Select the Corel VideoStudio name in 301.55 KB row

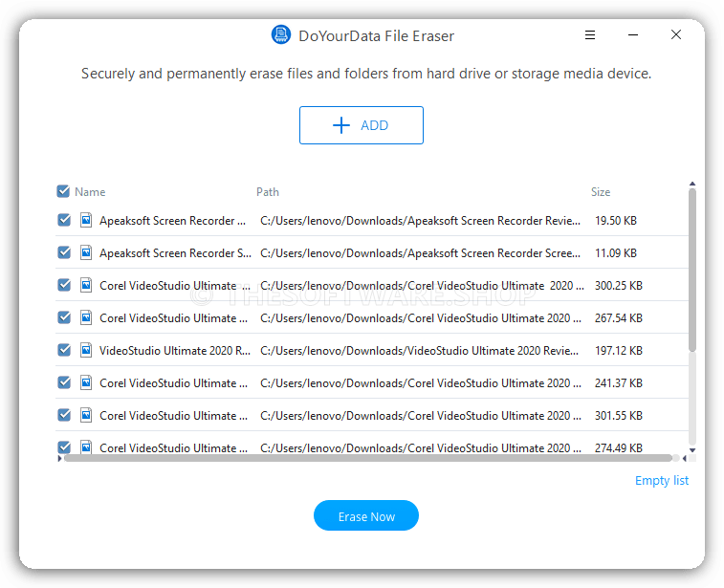[x=174, y=416]
